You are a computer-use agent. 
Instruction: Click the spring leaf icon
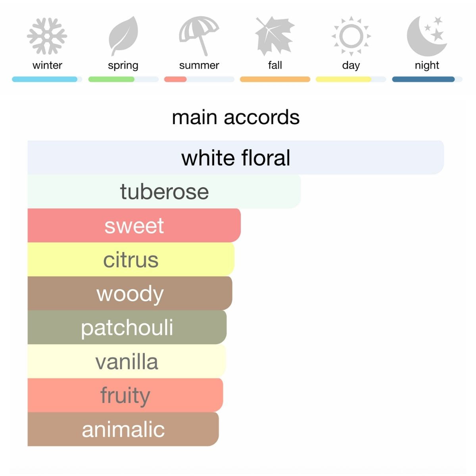[x=123, y=36]
